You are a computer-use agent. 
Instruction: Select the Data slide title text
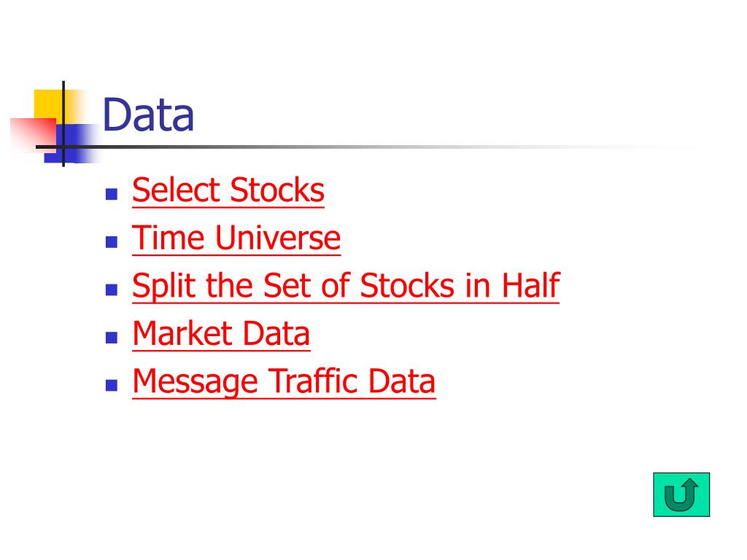coord(148,114)
